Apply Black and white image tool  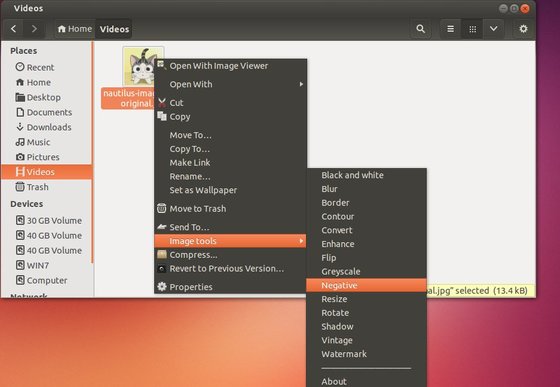[366, 175]
